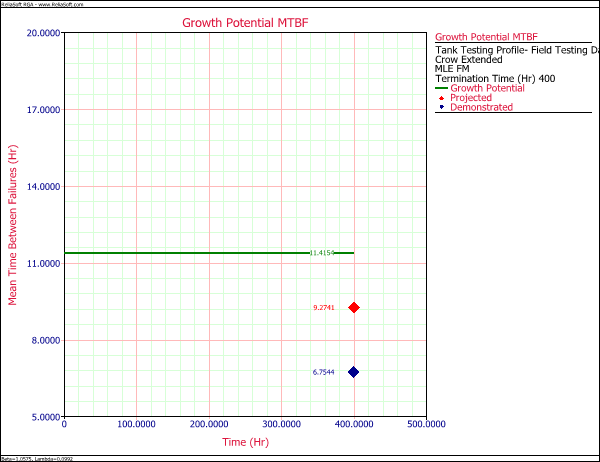
Task: Click the blue Demonstrated diamond marker
Action: tap(353, 372)
